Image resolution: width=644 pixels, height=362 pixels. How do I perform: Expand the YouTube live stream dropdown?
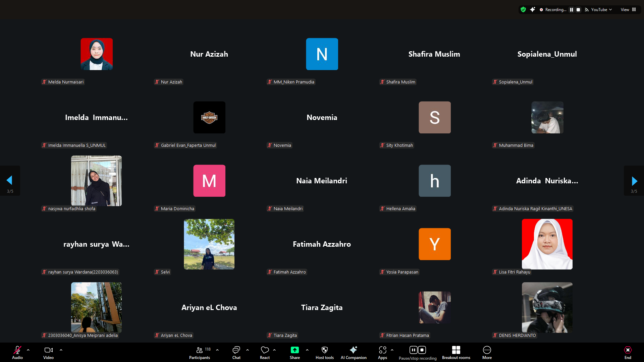click(610, 10)
